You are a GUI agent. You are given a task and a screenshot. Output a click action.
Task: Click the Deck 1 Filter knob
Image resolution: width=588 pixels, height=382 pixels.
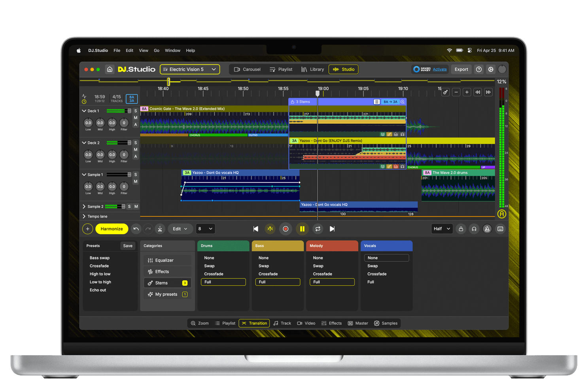click(x=124, y=123)
